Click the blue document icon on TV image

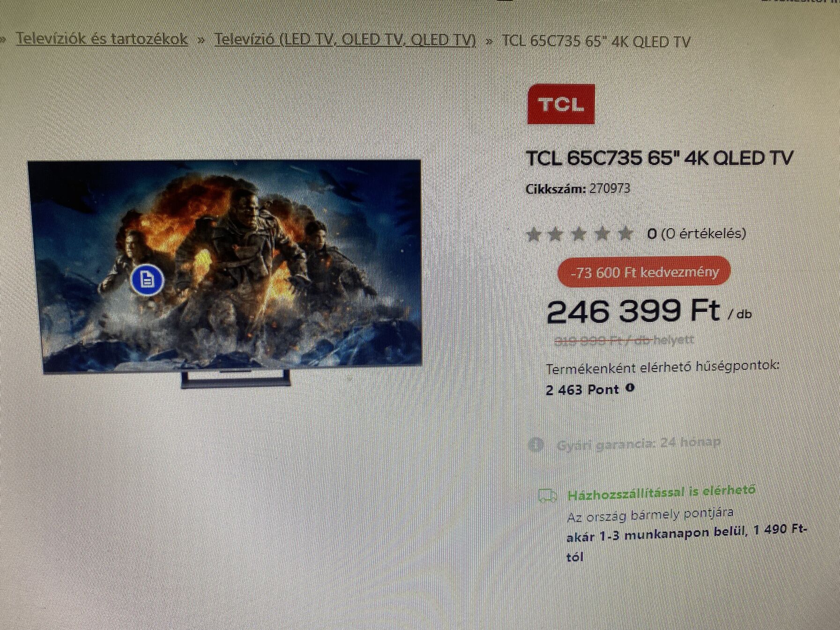click(148, 280)
